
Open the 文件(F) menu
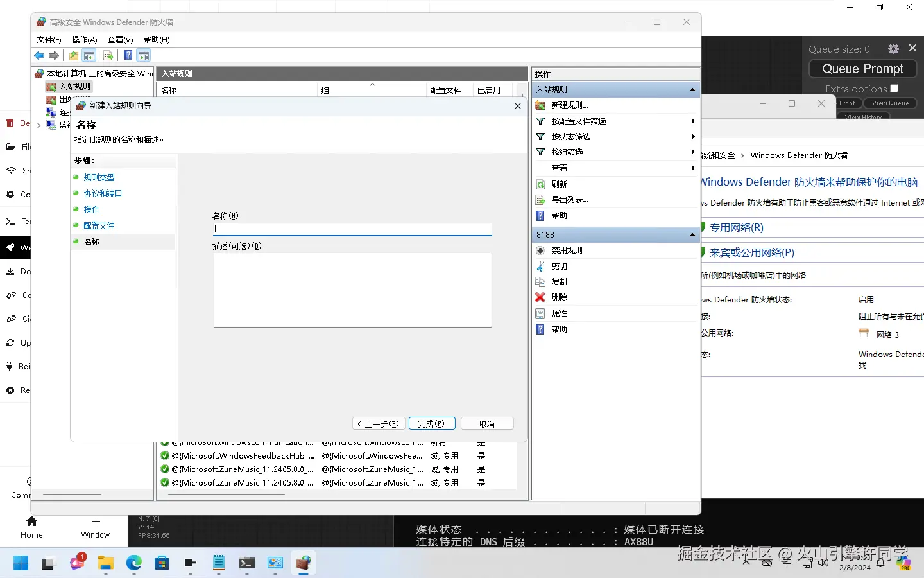pyautogui.click(x=49, y=40)
